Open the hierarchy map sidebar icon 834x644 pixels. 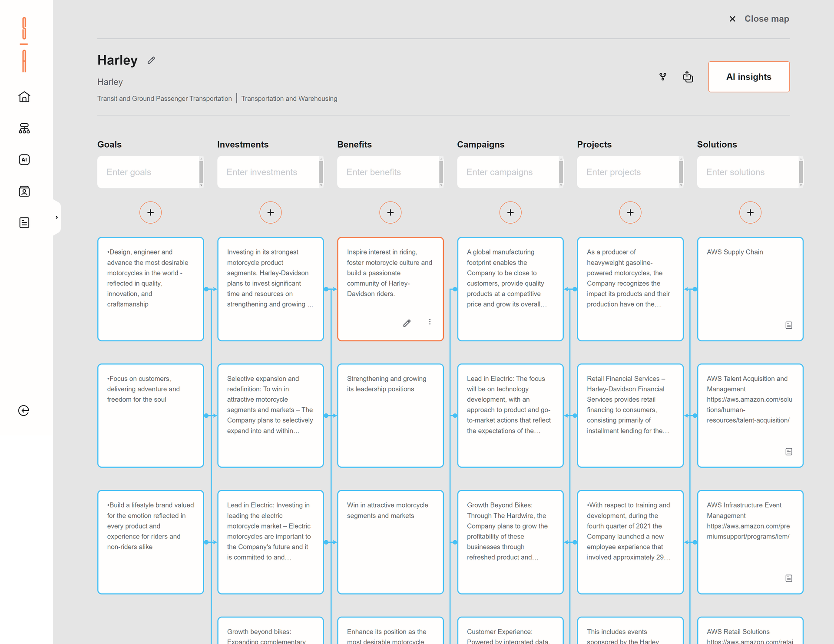24,128
